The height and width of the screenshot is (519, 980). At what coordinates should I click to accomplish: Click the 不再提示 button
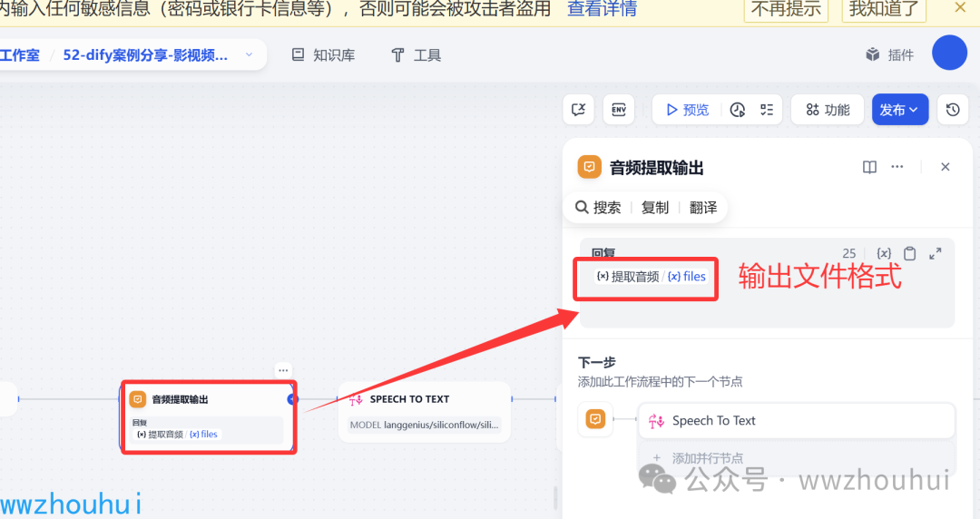(x=786, y=9)
